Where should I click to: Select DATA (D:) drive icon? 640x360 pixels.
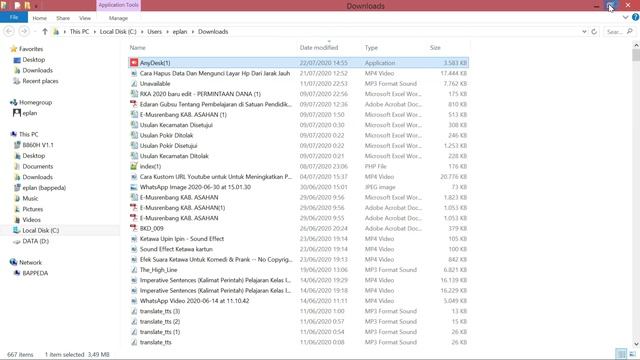17,241
